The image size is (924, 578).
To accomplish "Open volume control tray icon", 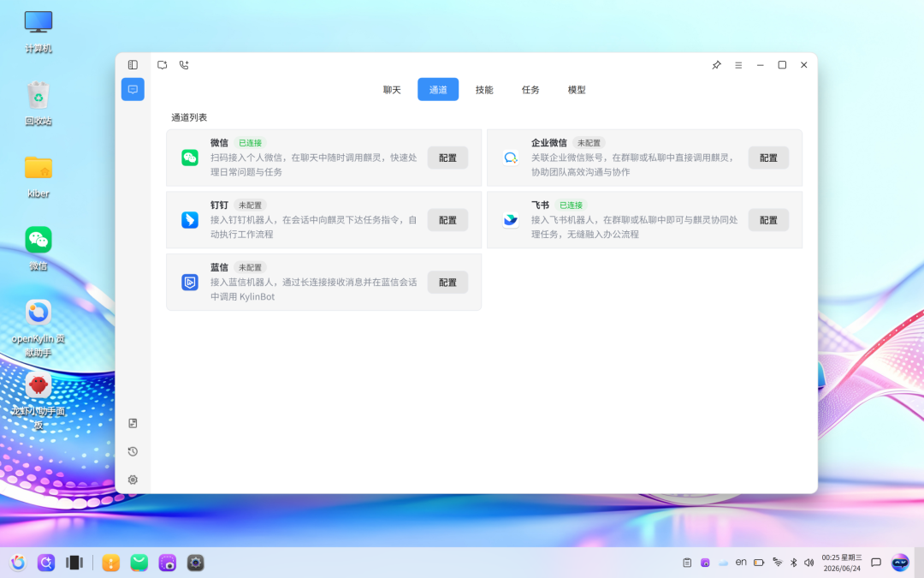I will tap(809, 563).
